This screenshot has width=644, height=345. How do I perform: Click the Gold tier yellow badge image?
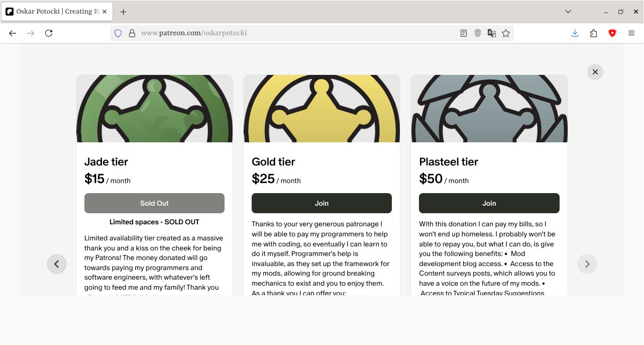click(x=321, y=109)
